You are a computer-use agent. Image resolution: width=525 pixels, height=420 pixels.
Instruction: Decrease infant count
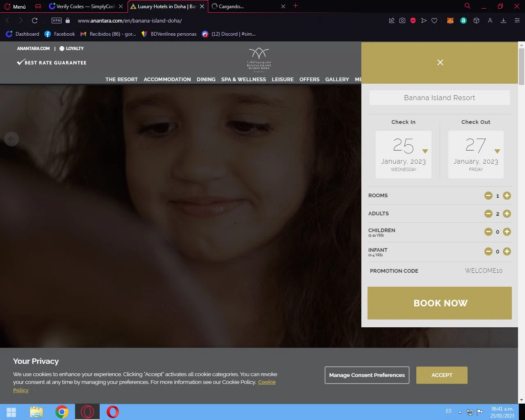click(488, 251)
